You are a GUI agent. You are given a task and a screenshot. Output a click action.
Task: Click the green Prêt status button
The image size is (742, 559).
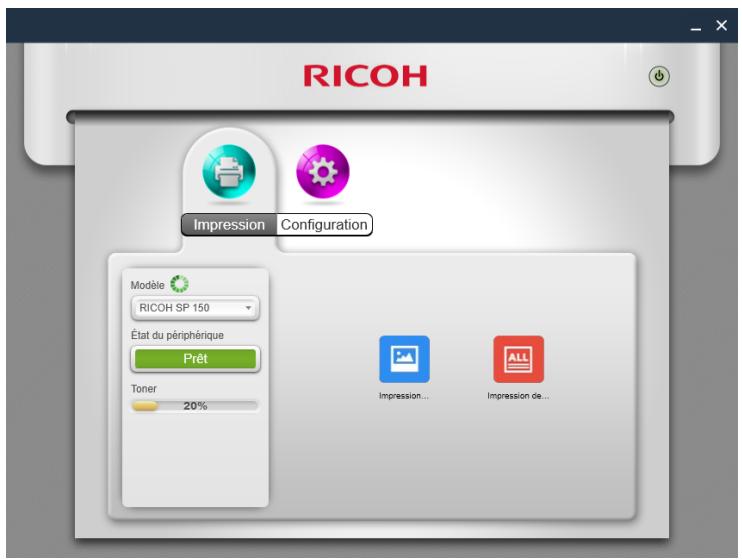click(195, 359)
